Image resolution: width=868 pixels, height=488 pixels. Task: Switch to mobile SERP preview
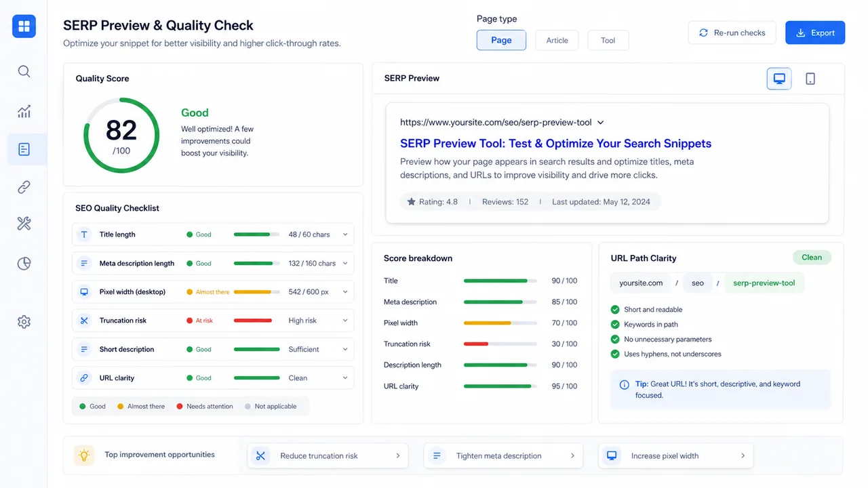pyautogui.click(x=810, y=79)
